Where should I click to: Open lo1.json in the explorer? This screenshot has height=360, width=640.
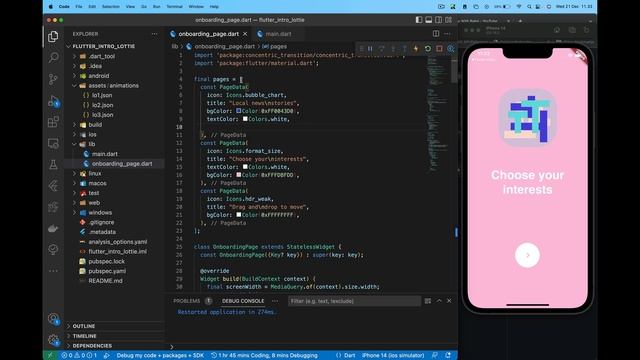[x=102, y=96]
